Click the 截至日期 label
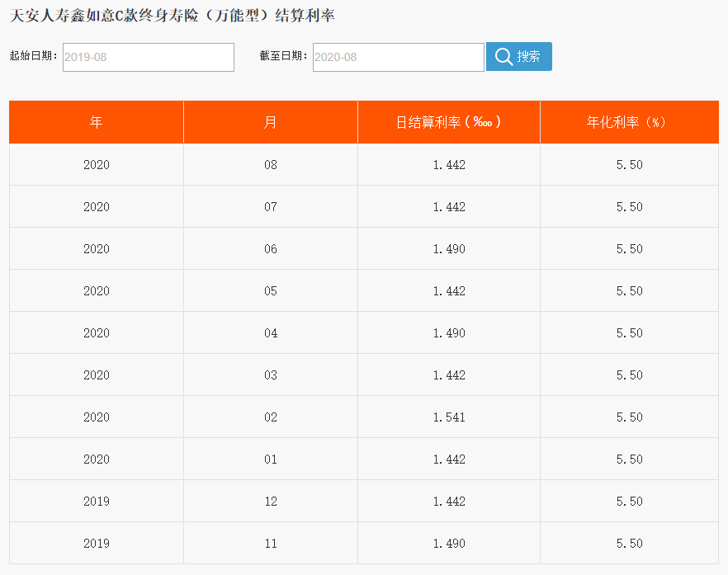This screenshot has height=575, width=728. tap(284, 56)
